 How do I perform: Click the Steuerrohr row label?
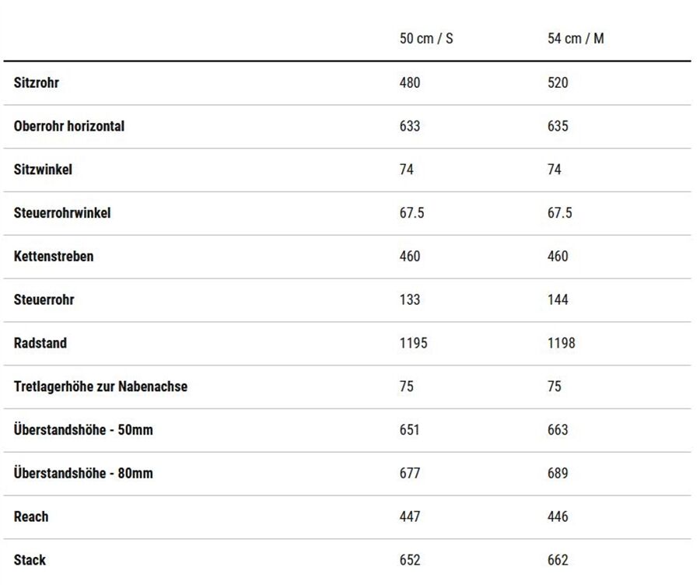pyautogui.click(x=44, y=299)
